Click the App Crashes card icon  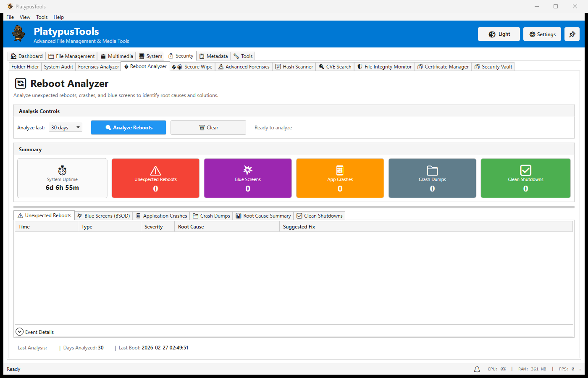[x=340, y=170]
